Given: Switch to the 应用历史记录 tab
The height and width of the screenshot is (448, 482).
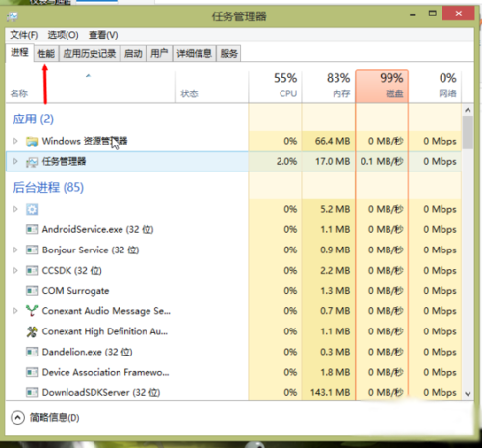Looking at the screenshot, I should coord(90,53).
